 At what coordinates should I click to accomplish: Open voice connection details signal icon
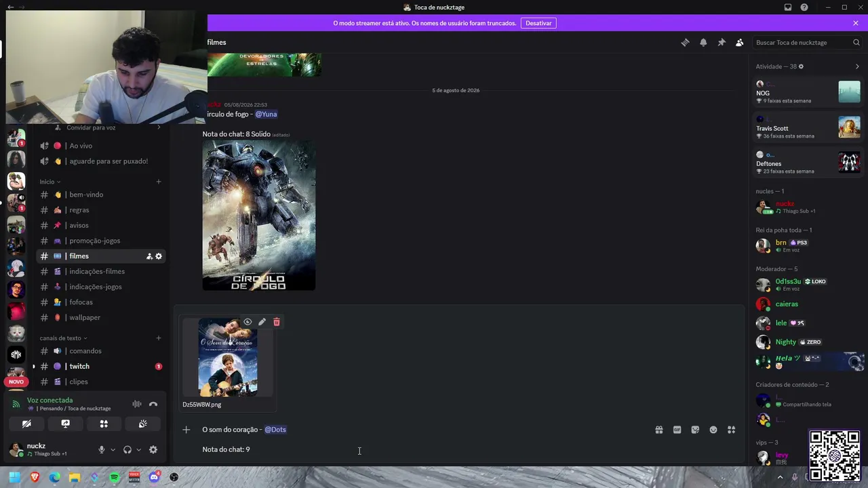click(16, 404)
